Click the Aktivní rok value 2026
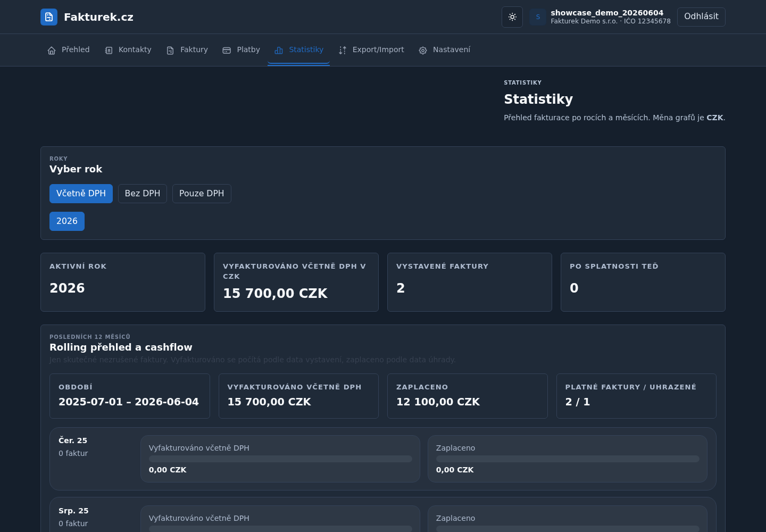This screenshot has width=766, height=532. (67, 288)
